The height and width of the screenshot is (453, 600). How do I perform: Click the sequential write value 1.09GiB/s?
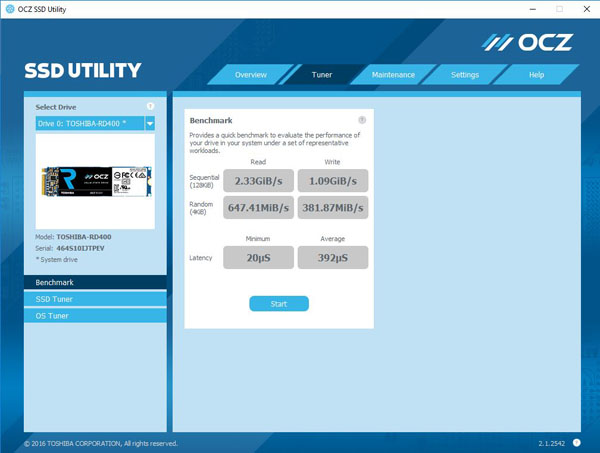point(333,181)
